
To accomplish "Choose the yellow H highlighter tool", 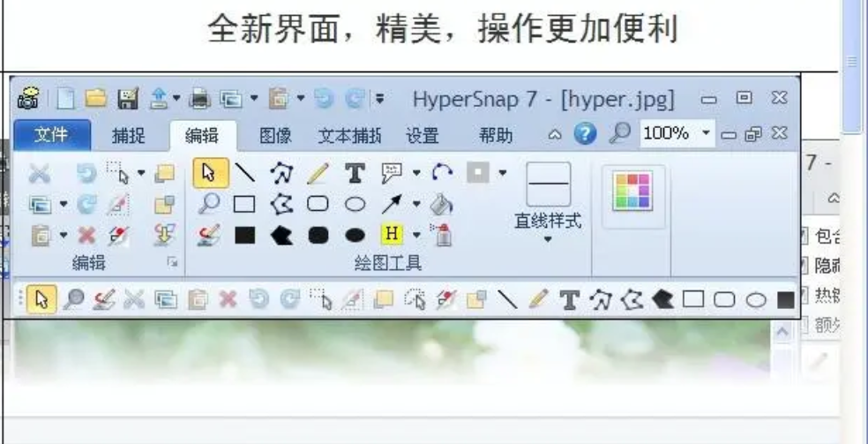I will pyautogui.click(x=392, y=234).
